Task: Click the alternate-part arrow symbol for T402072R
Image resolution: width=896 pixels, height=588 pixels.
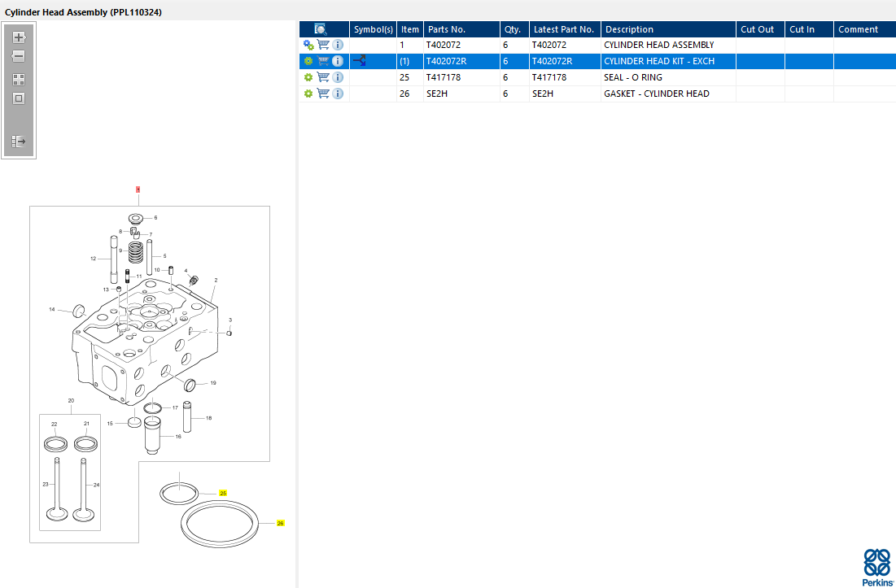Action: coord(359,60)
